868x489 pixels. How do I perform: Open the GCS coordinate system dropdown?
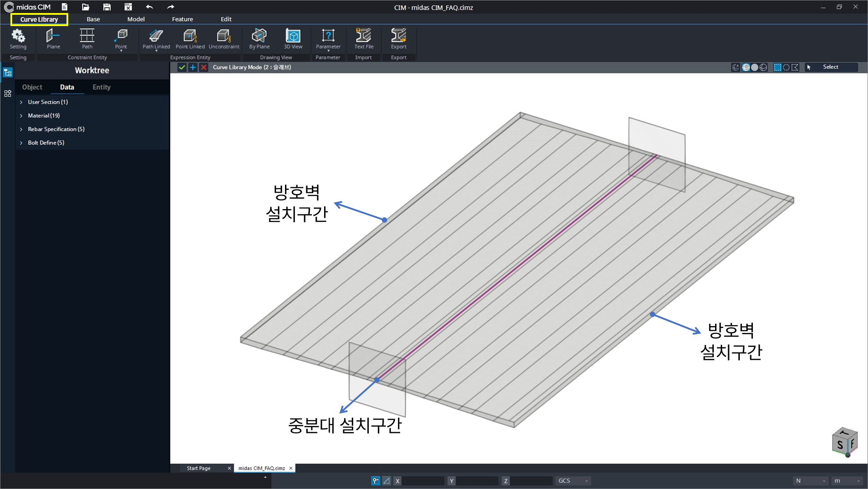[x=573, y=481]
